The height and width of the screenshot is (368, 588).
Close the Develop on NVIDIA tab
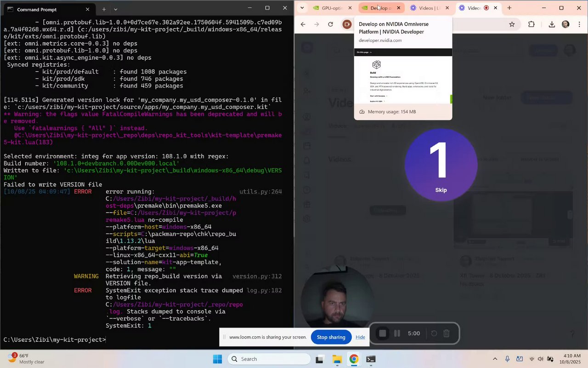[398, 8]
